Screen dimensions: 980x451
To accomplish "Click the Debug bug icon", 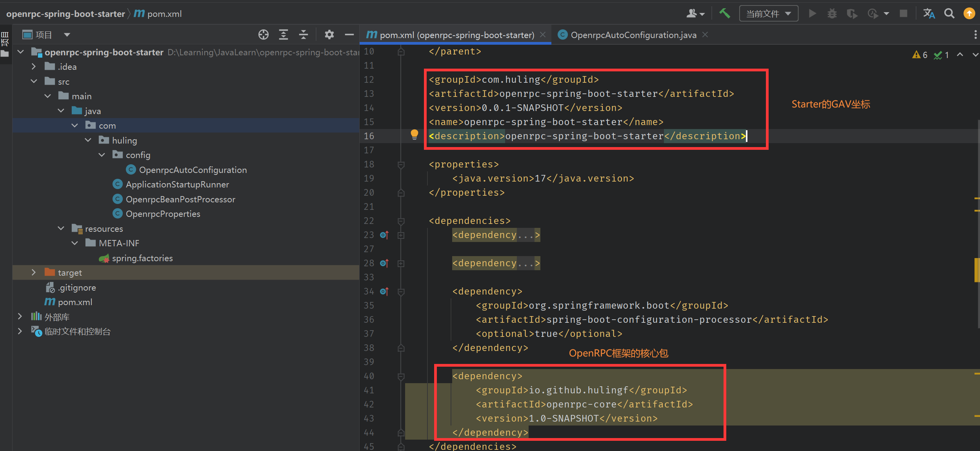I will [832, 14].
